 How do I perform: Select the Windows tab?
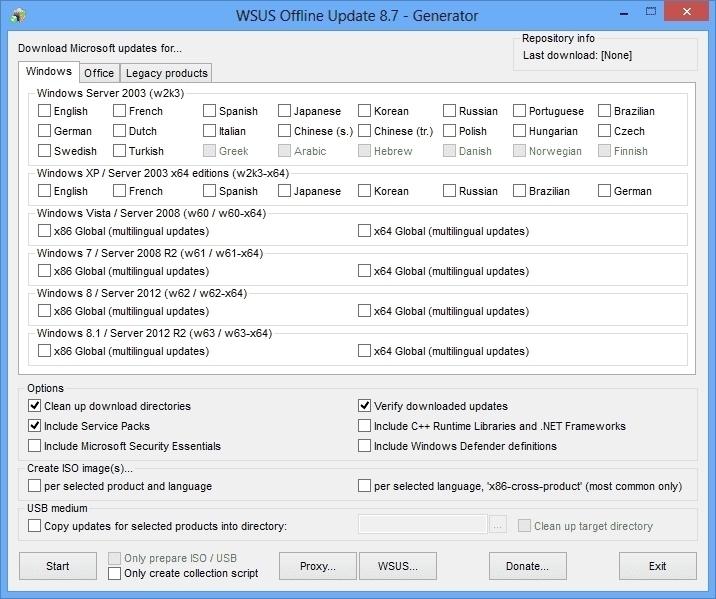point(49,72)
